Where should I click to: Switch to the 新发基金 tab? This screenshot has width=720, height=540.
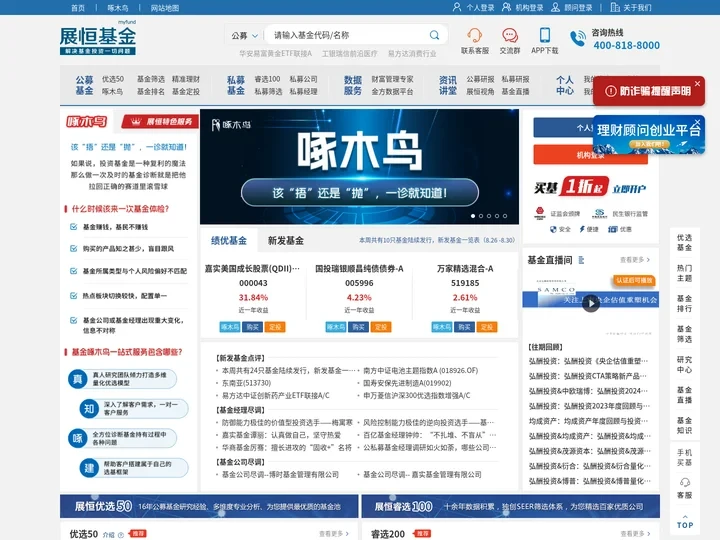click(286, 240)
